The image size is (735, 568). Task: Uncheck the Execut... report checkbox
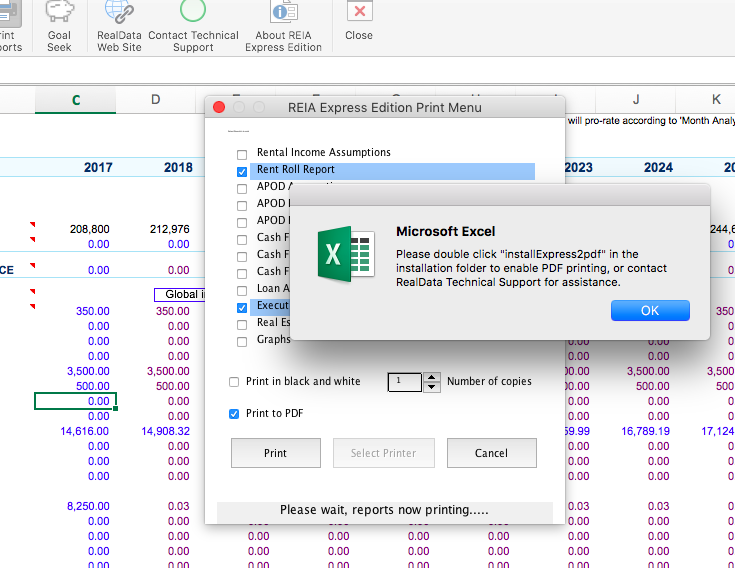point(242,308)
